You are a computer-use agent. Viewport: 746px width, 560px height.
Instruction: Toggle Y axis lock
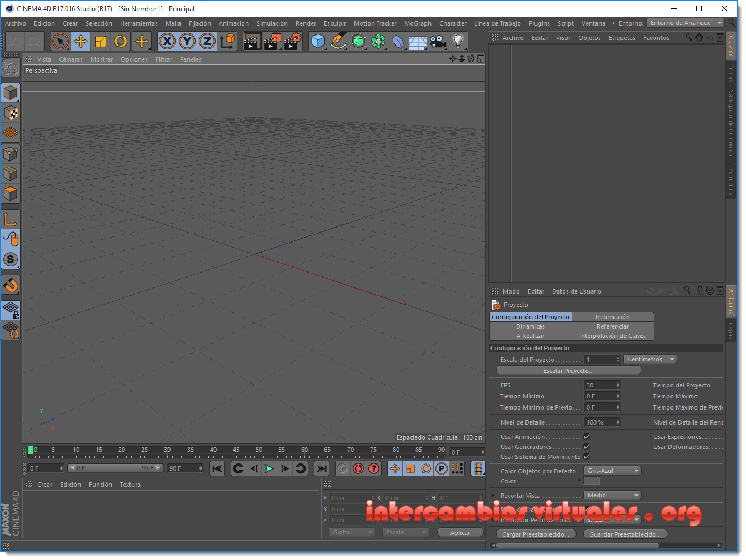point(187,41)
